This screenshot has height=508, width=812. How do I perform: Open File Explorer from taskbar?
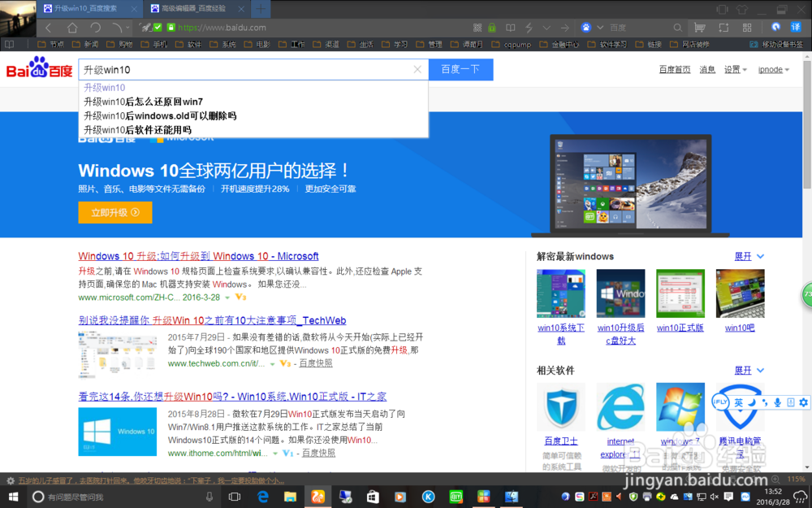click(x=290, y=497)
